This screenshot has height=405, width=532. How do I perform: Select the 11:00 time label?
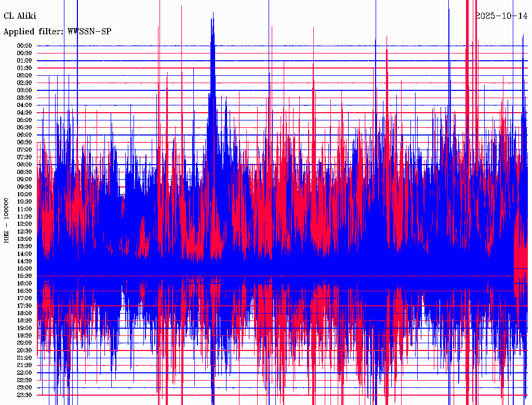click(x=24, y=209)
